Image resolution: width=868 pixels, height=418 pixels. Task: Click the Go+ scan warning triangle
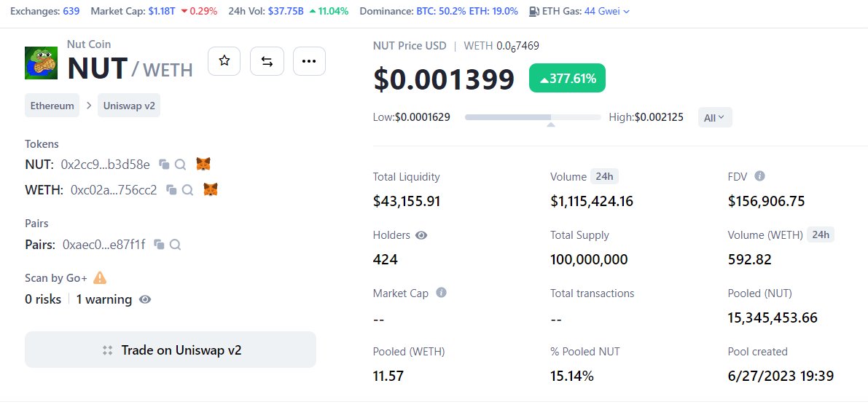pyautogui.click(x=100, y=277)
